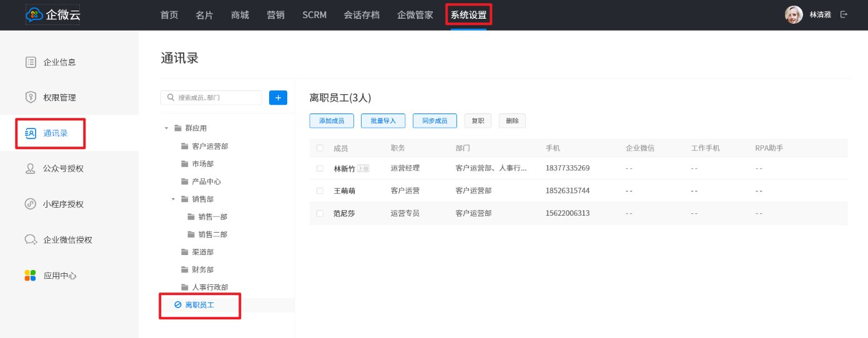Image resolution: width=868 pixels, height=338 pixels.
Task: Open 权限管理 shield icon in sidebar
Action: coord(31,97)
